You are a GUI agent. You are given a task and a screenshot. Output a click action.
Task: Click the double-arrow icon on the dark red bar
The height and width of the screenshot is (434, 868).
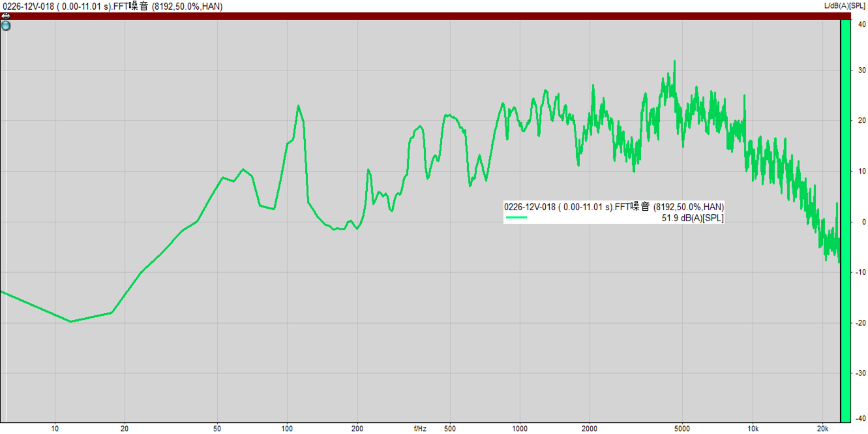tap(5, 16)
